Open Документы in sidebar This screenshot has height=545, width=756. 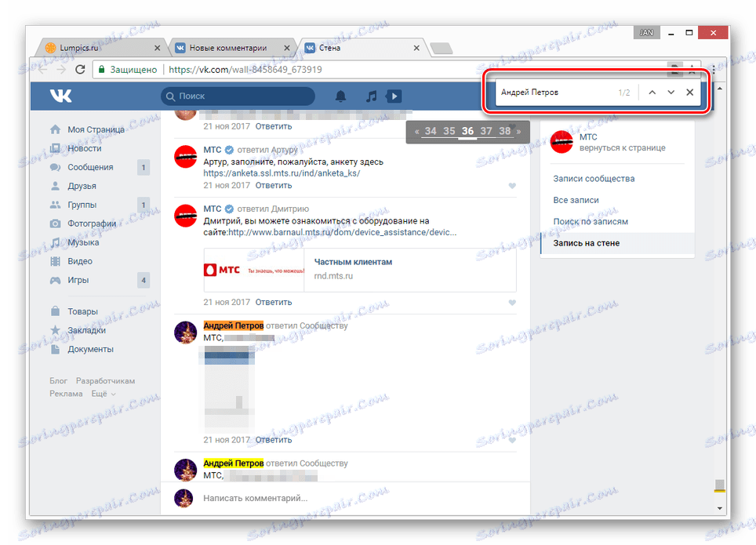coord(91,349)
